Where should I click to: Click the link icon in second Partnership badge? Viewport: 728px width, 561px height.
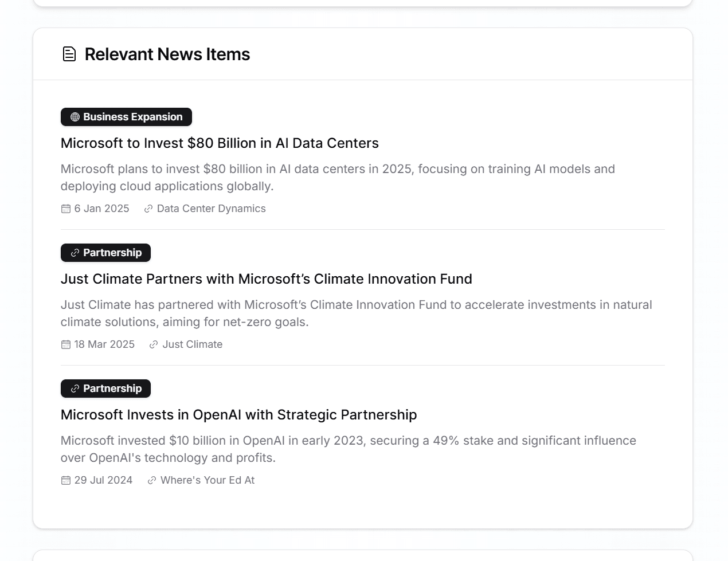pos(75,389)
